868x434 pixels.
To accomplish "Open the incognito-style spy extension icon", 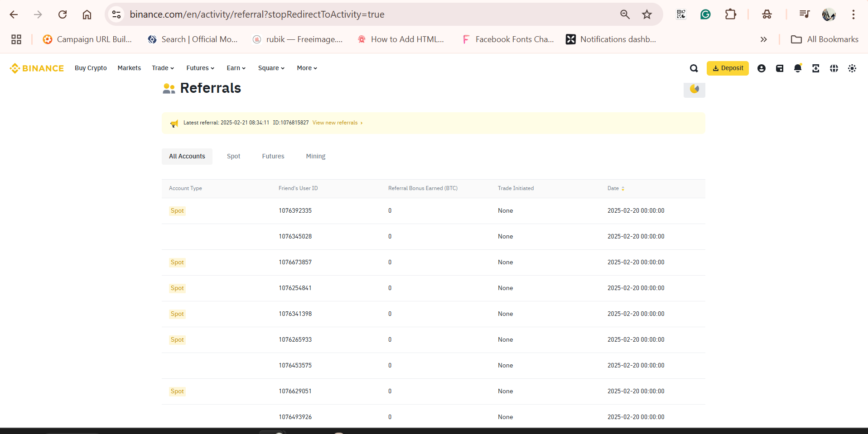I will [767, 14].
